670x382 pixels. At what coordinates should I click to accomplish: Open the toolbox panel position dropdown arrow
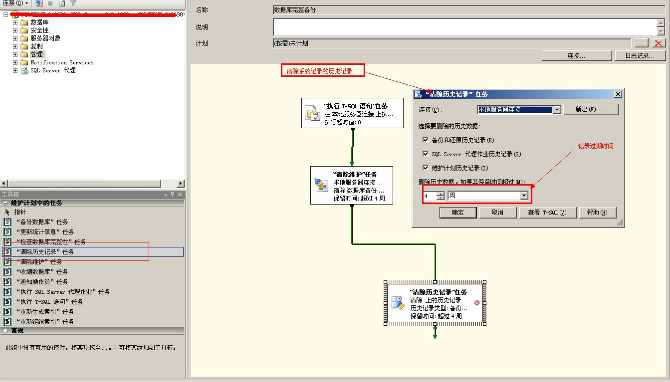tap(165, 194)
